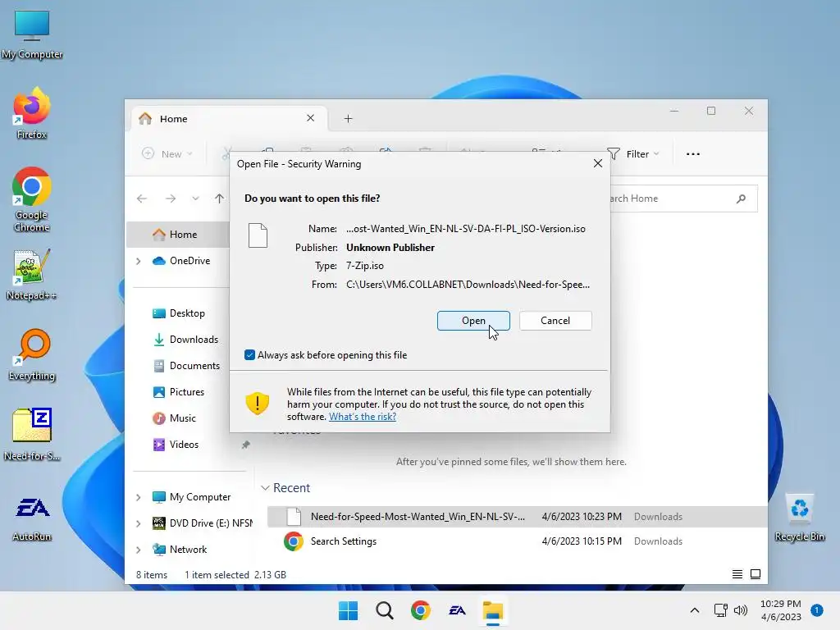Show hidden tray icons chevron
840x630 pixels.
(694, 610)
